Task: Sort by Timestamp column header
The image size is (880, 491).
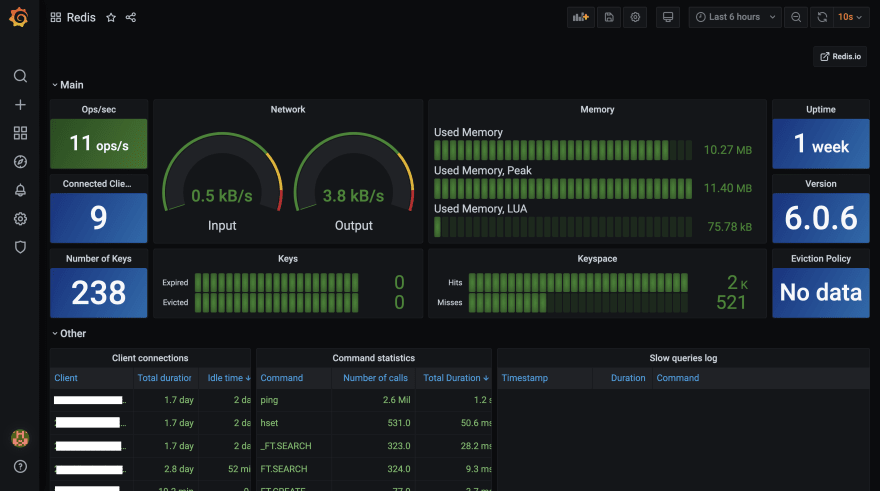Action: [524, 378]
